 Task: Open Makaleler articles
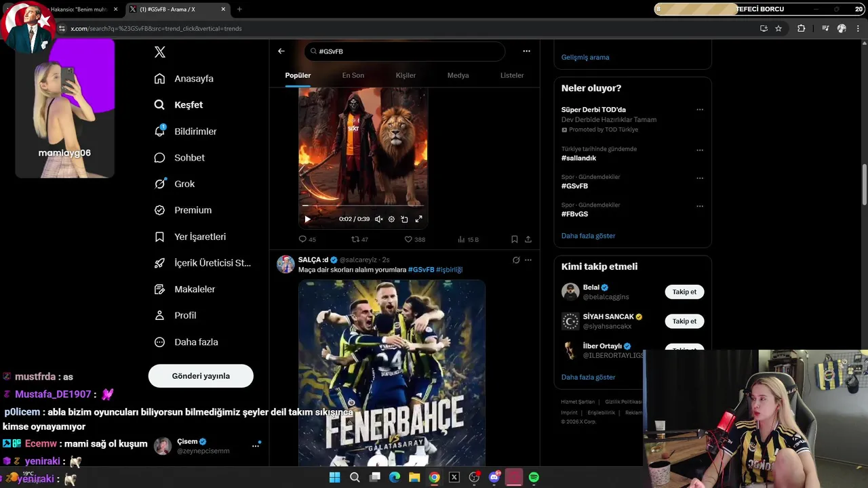click(184, 289)
